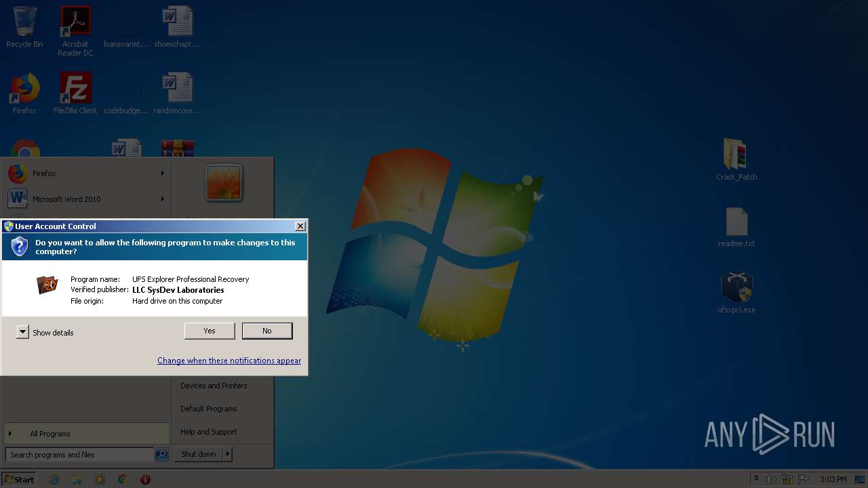Viewport: 868px width, 488px height.
Task: Expand All Programs in Start menu
Action: [x=86, y=434]
